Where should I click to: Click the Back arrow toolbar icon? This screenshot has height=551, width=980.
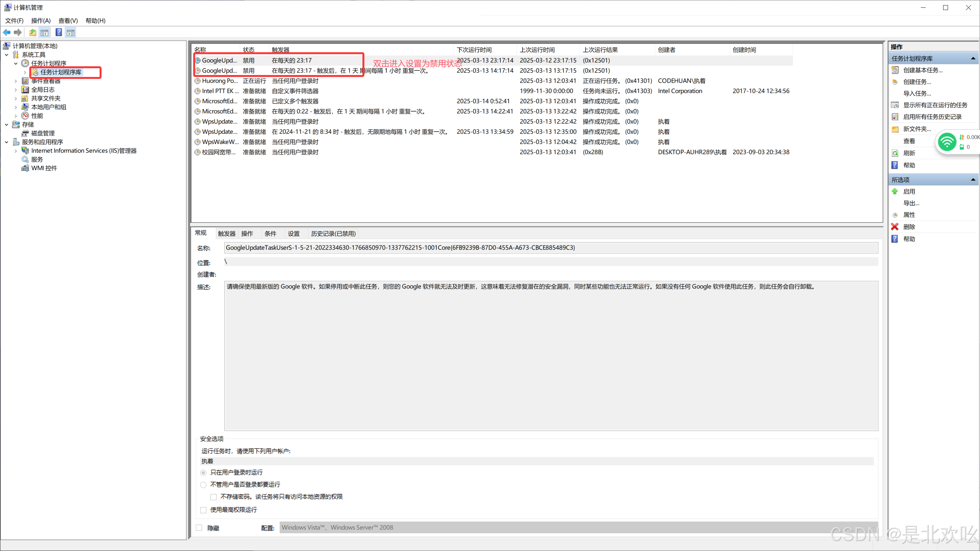[x=7, y=32]
